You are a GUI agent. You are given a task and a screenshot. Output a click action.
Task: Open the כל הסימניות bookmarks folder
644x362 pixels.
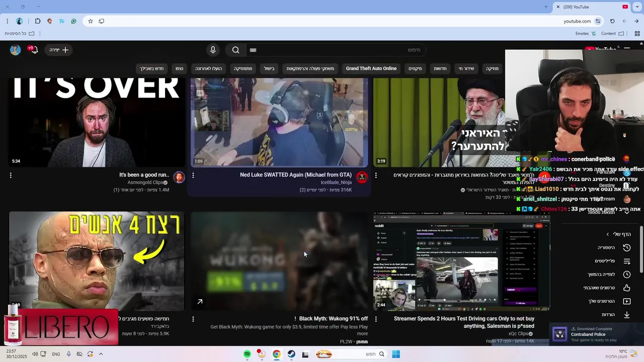coord(19,34)
